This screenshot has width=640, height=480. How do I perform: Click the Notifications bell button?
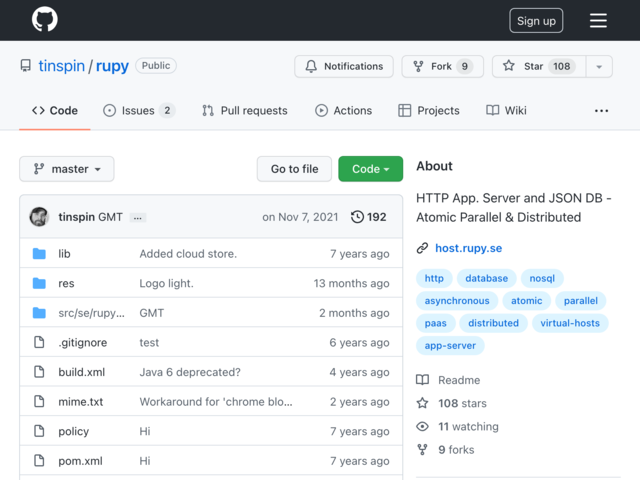click(x=344, y=66)
